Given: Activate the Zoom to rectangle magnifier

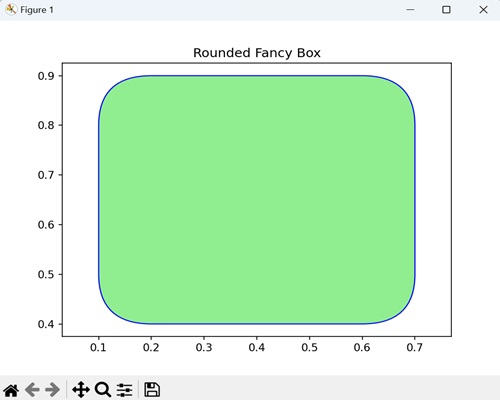Looking at the screenshot, I should click(103, 389).
